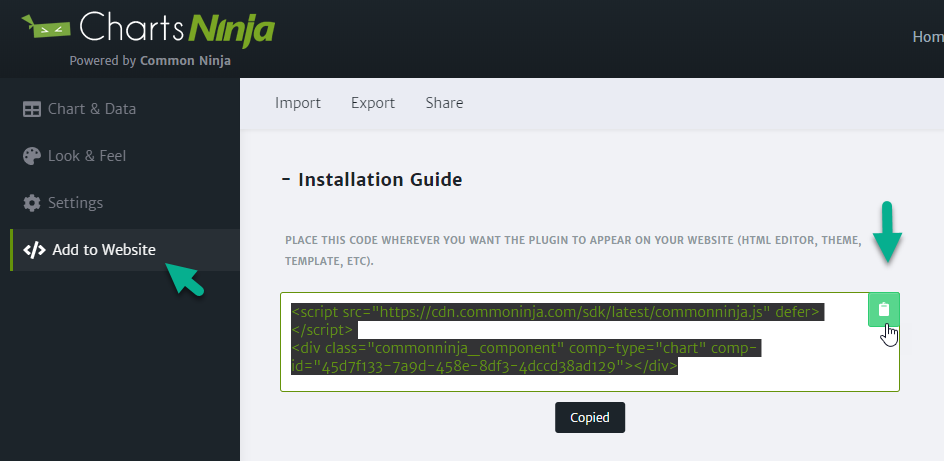Viewport: 944px width, 461px height.
Task: Click the Installation Guide heading
Action: pyautogui.click(x=380, y=179)
